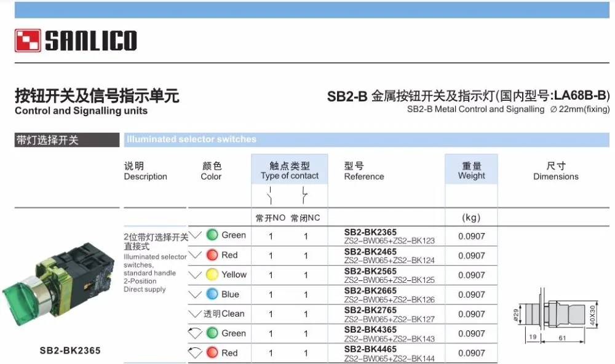Click the ZS2-BW065+ZS2-BK126 part code

click(389, 299)
